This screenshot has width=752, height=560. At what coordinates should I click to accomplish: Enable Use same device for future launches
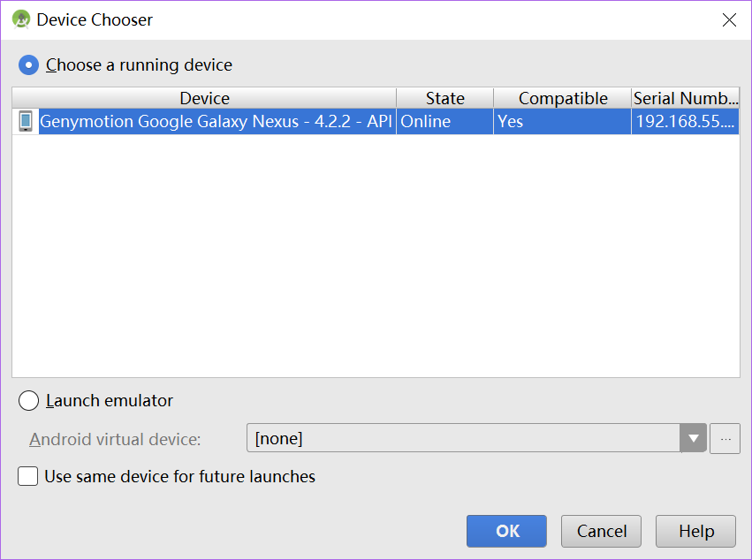pyautogui.click(x=27, y=476)
